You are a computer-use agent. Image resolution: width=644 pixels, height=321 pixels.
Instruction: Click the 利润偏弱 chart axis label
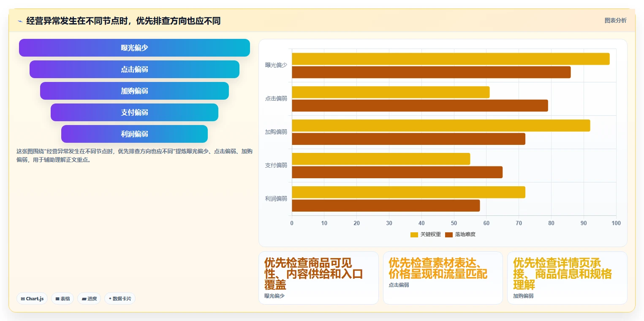tap(276, 199)
